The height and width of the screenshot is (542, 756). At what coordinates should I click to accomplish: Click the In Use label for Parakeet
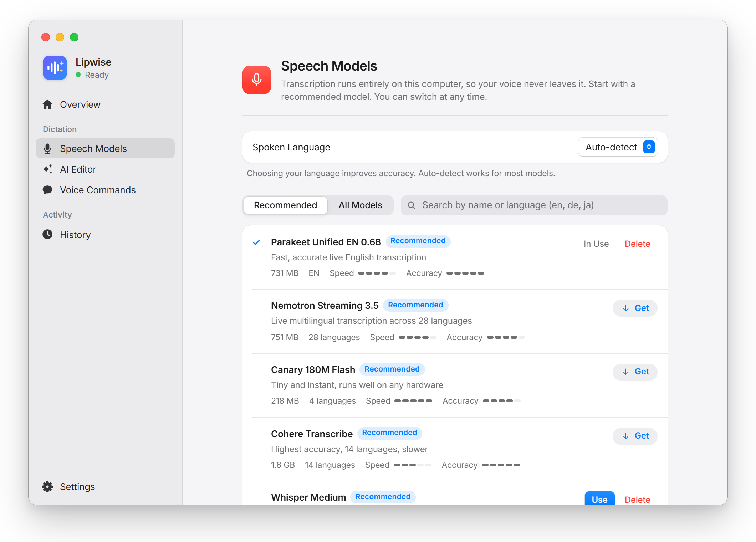pyautogui.click(x=596, y=244)
